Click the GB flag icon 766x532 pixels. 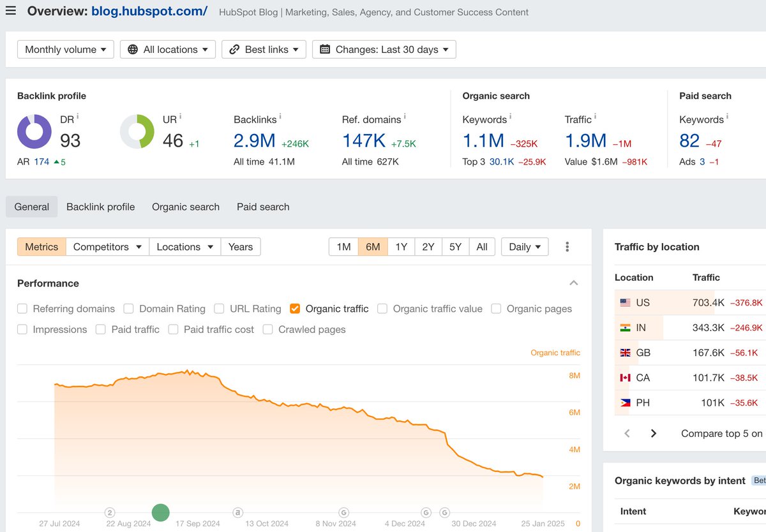pos(625,353)
